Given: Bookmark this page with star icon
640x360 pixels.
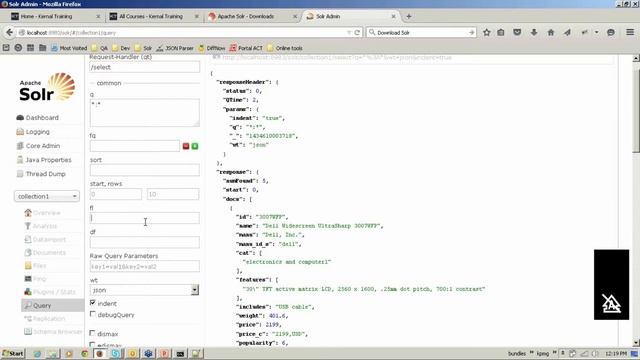Looking at the screenshot, I should [x=487, y=32].
